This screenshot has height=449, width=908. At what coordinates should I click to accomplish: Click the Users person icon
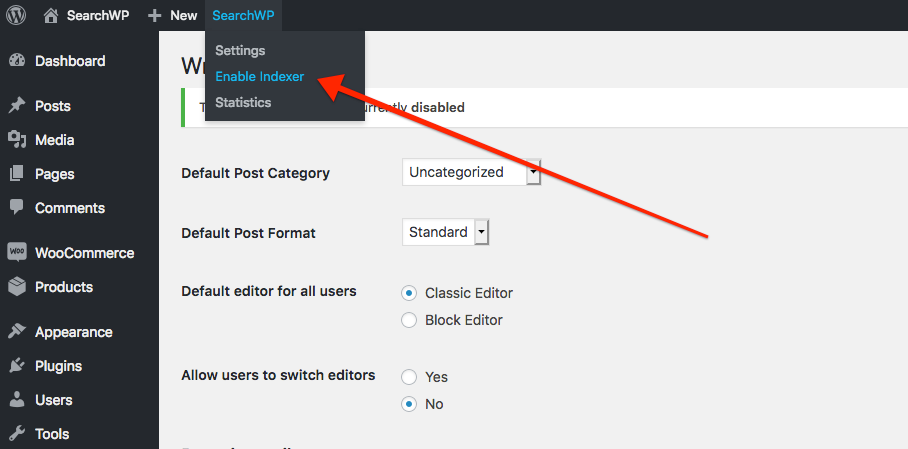[17, 400]
